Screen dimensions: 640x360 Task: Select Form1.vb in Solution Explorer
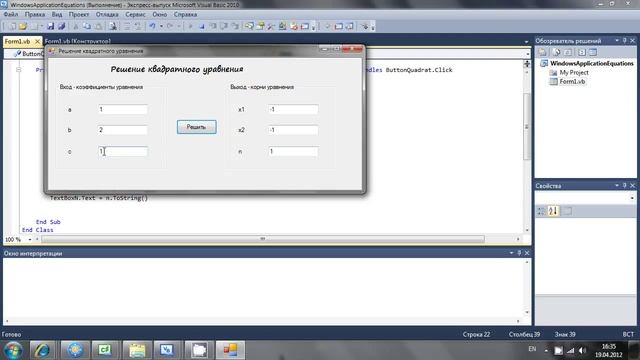tap(572, 81)
